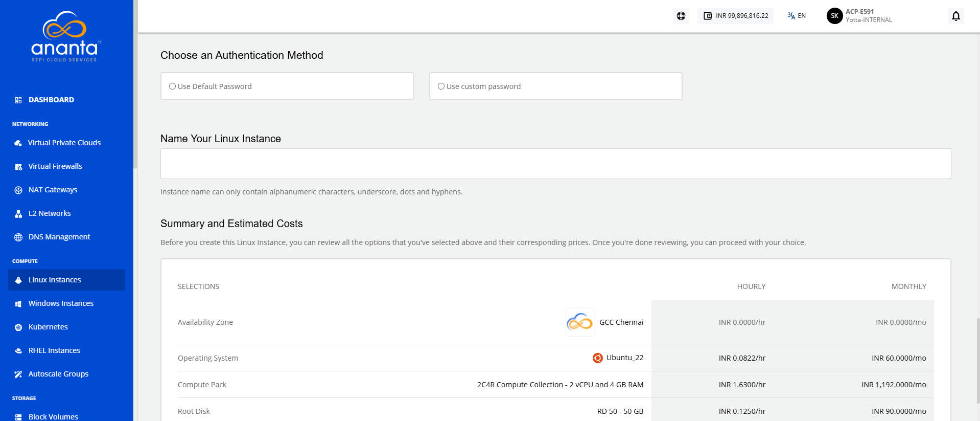Go to Dashboard

click(x=51, y=100)
